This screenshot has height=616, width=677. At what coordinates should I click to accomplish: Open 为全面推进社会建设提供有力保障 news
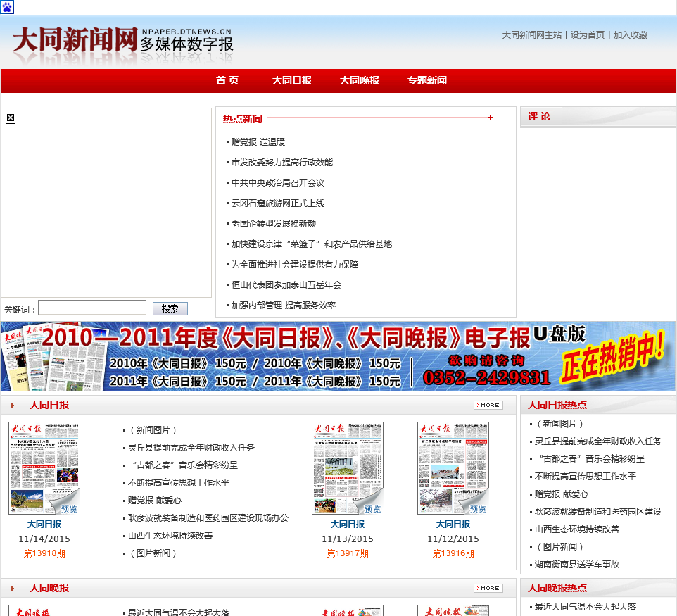pos(295,265)
